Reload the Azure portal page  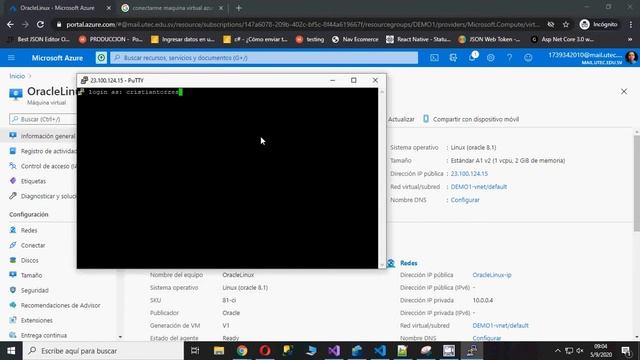(x=40, y=24)
